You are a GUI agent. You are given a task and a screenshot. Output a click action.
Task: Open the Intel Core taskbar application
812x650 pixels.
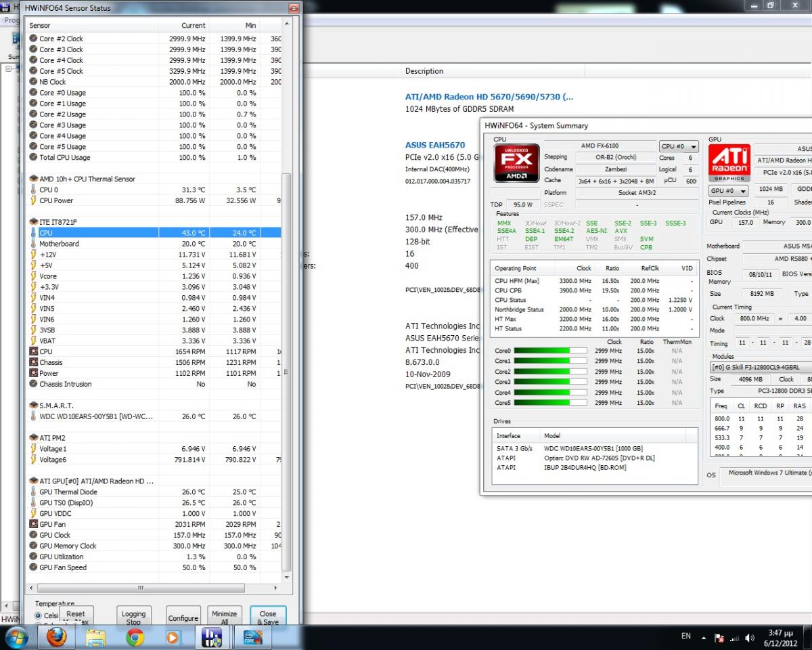click(252, 637)
